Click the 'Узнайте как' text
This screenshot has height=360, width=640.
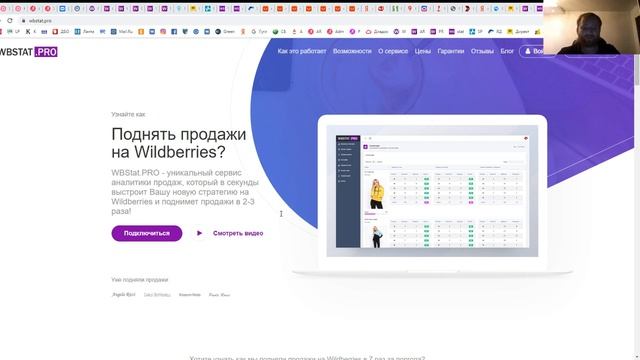click(x=128, y=114)
